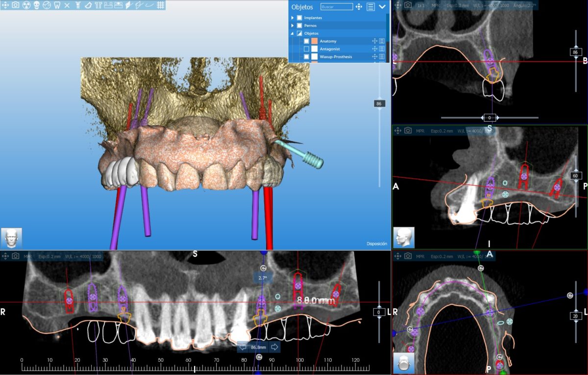The image size is (588, 375).
Task: Click the tooth icon in top toolbar
Action: [57, 5]
